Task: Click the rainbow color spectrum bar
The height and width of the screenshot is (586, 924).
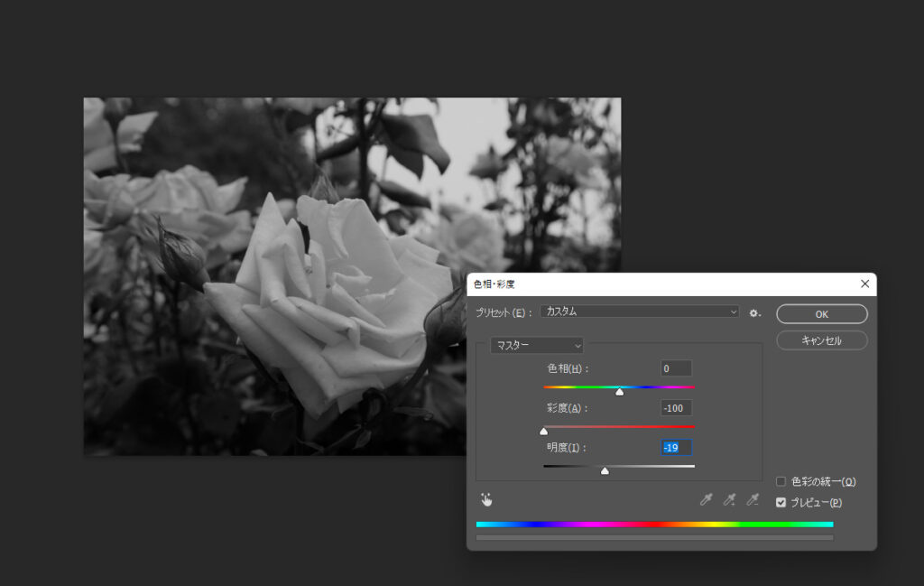Action: pos(654,524)
